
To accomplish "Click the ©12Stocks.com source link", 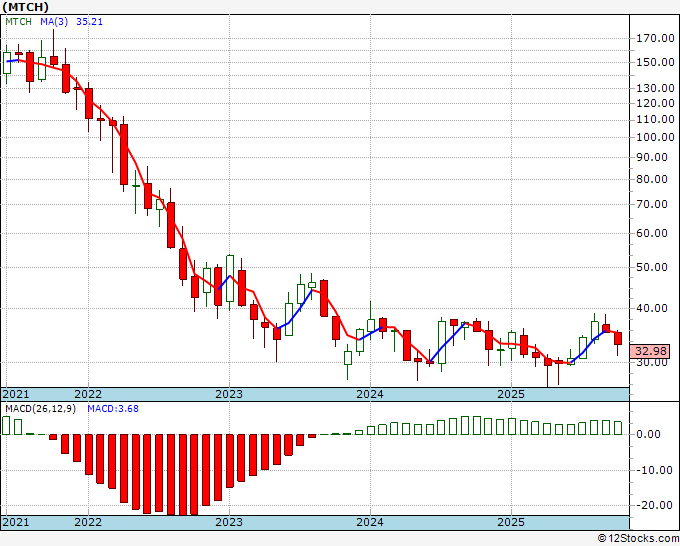I will coord(638,539).
